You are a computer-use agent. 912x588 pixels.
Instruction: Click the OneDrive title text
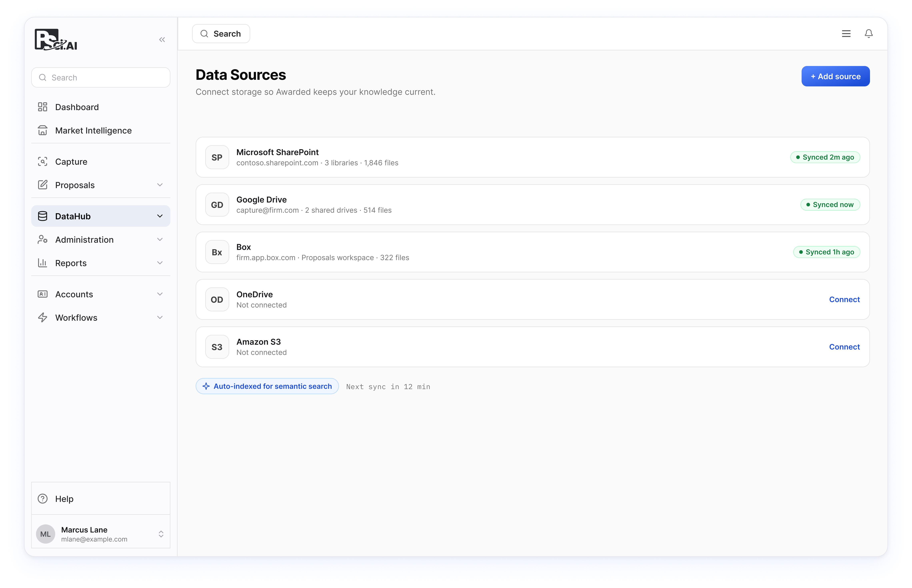(255, 294)
